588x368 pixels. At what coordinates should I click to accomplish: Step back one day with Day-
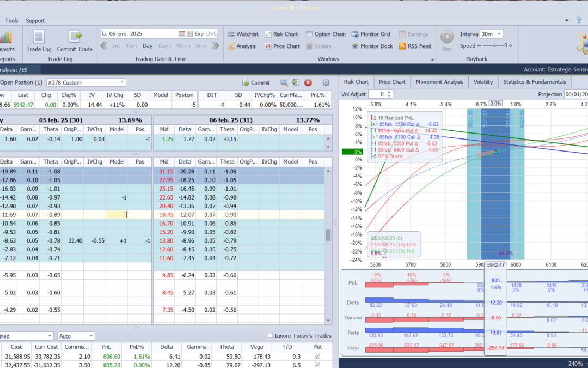coord(149,46)
